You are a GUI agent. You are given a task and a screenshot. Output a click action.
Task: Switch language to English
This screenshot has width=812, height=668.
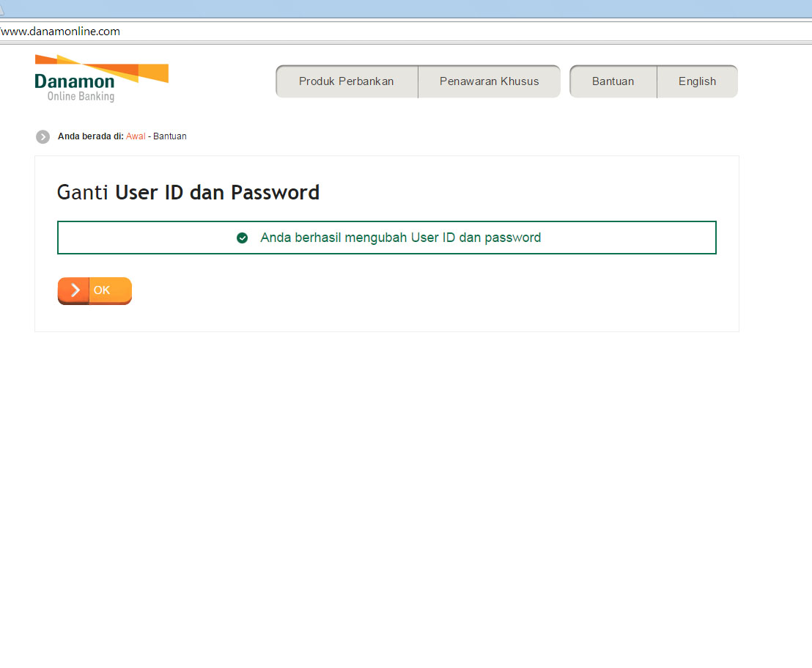[697, 81]
